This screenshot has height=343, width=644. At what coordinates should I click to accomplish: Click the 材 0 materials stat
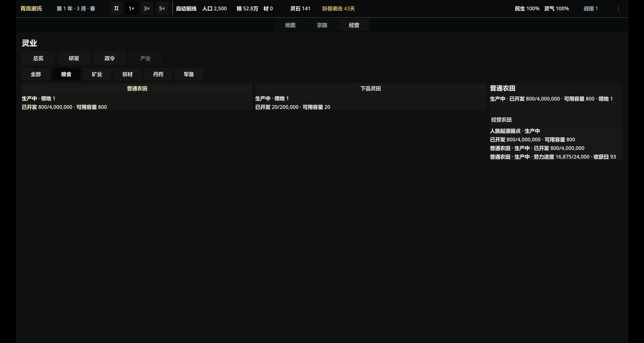[x=268, y=9]
